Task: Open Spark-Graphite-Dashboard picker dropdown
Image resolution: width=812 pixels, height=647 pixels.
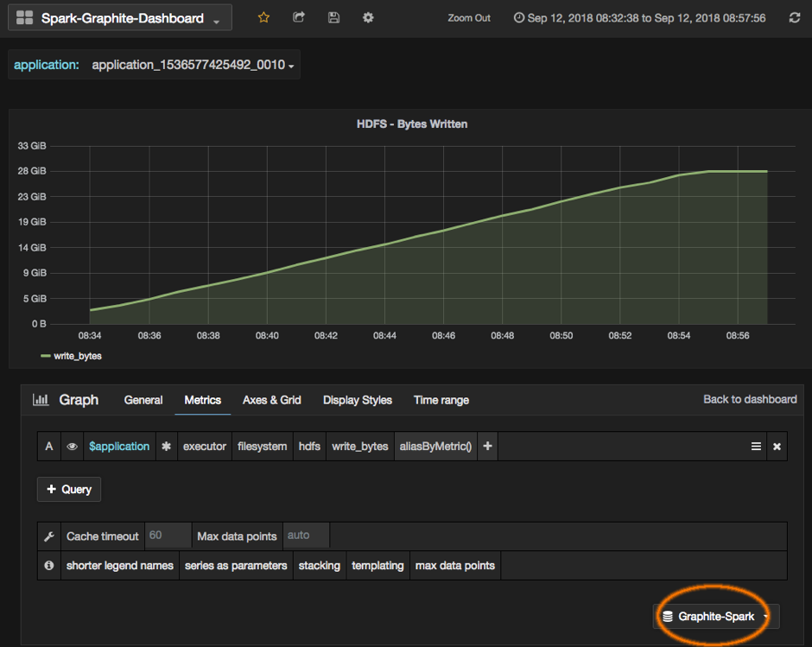Action: [x=120, y=18]
